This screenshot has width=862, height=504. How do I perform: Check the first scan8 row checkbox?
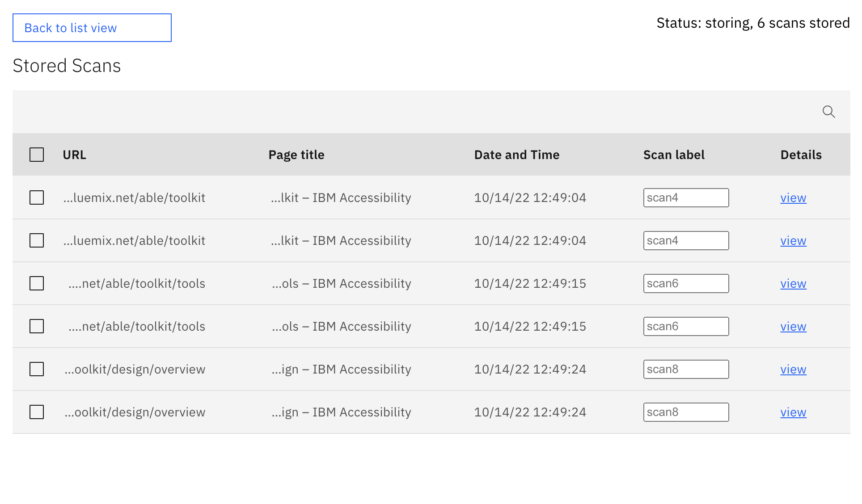pos(36,369)
